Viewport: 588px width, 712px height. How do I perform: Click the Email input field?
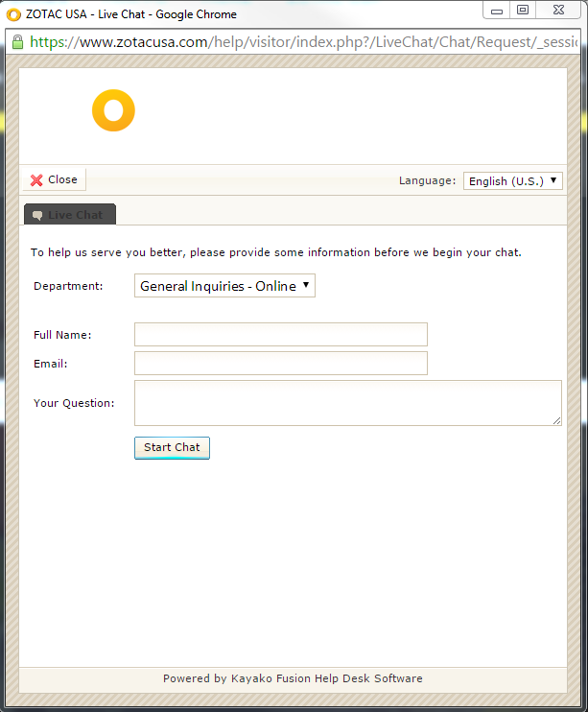tap(281, 363)
